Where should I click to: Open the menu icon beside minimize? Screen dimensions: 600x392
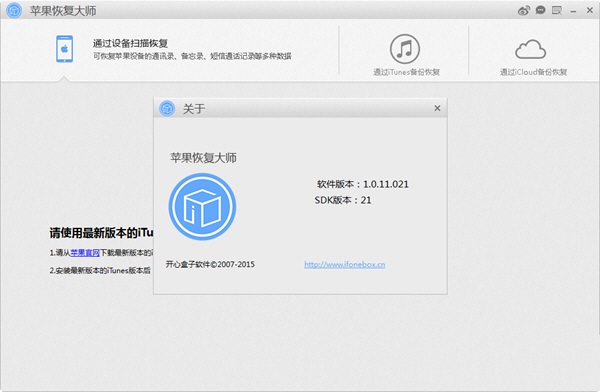tap(557, 10)
